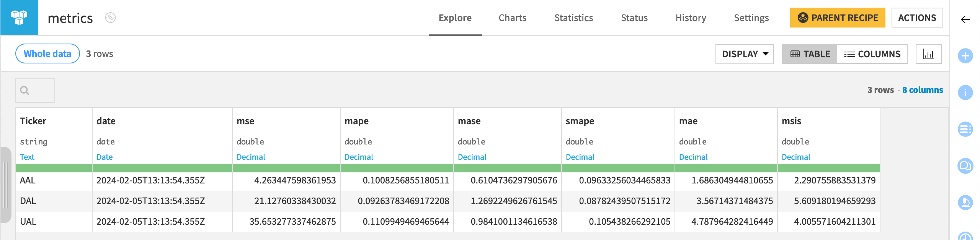This screenshot has height=240, width=980.
Task: Click the Text meaning of Ticker column
Action: point(27,157)
